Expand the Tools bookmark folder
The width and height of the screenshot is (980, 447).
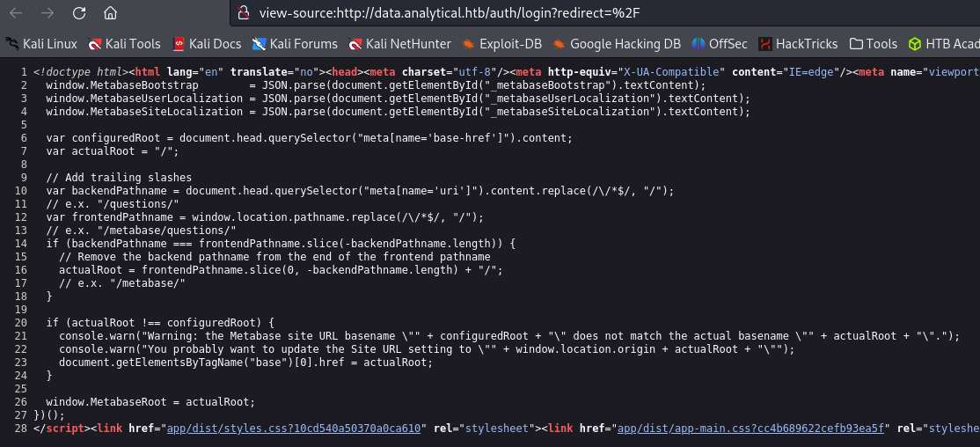coord(874,44)
